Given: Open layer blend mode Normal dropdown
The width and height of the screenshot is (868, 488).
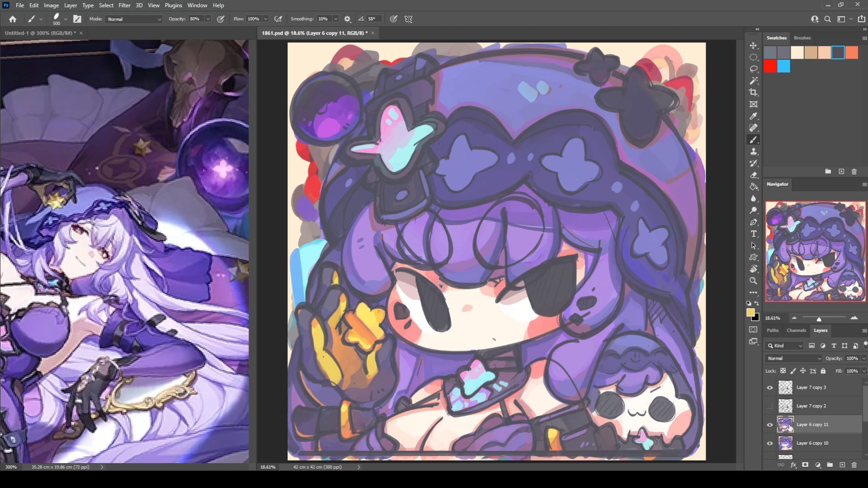Looking at the screenshot, I should click(x=794, y=358).
